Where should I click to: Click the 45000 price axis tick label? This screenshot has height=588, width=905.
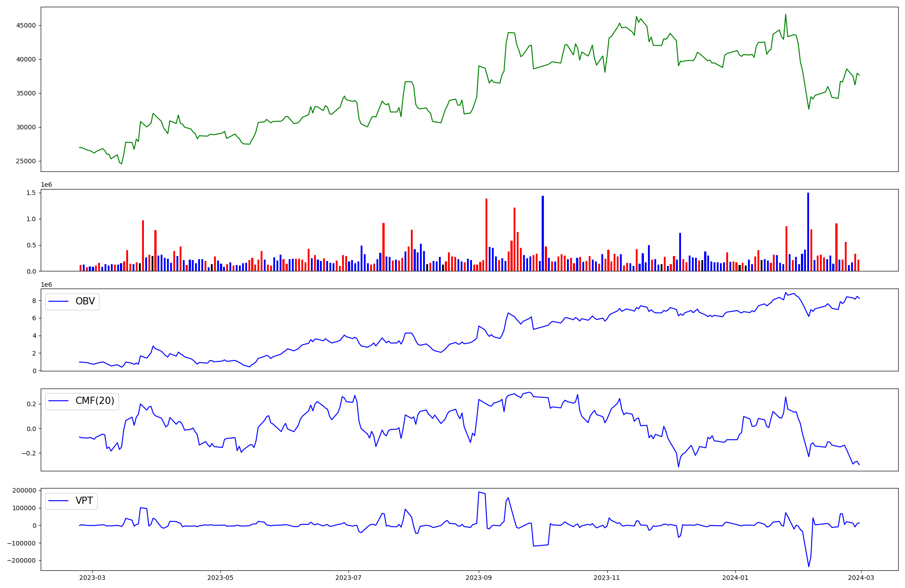point(26,26)
